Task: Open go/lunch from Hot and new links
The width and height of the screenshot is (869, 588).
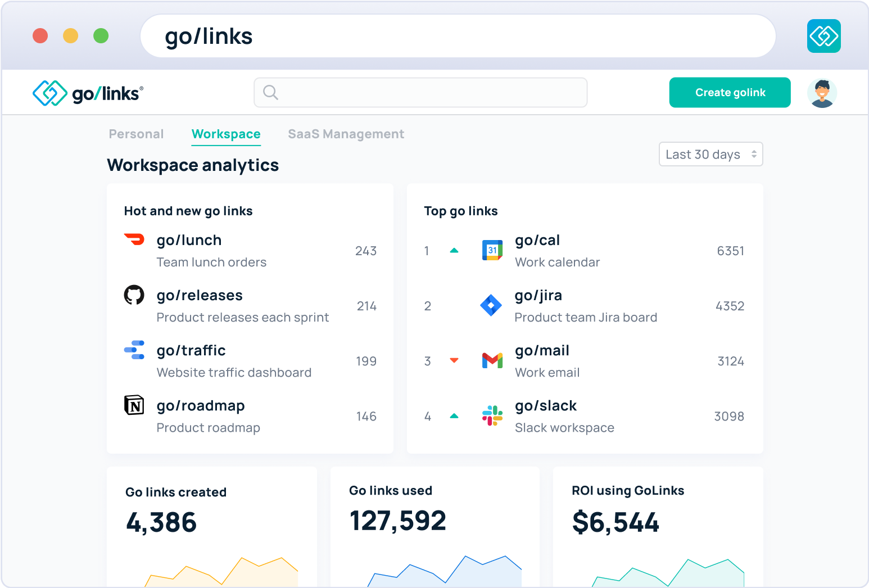Action: pos(189,240)
